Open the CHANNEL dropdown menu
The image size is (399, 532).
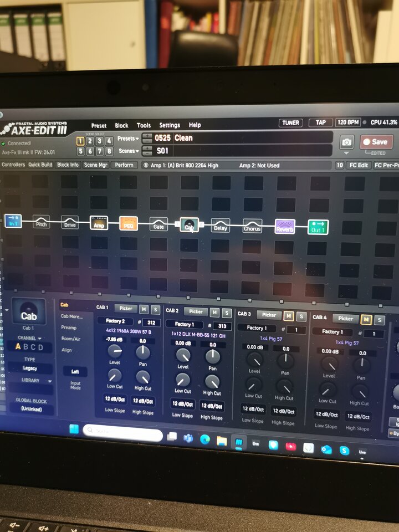coord(30,338)
